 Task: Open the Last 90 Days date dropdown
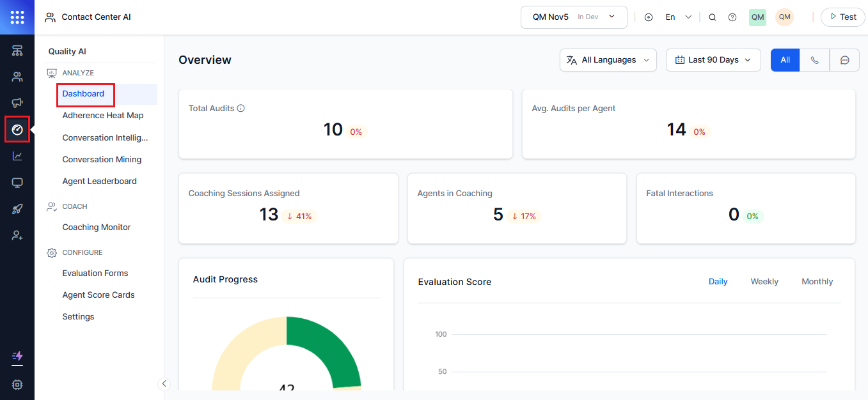pos(713,60)
